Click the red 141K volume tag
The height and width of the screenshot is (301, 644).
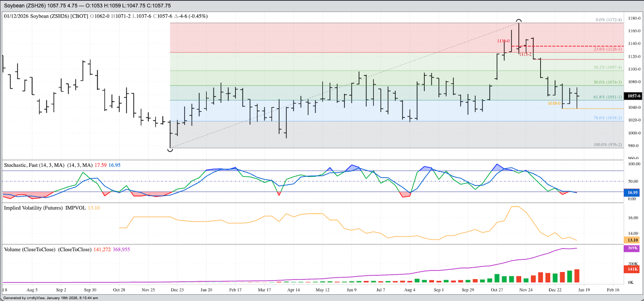click(x=632, y=269)
